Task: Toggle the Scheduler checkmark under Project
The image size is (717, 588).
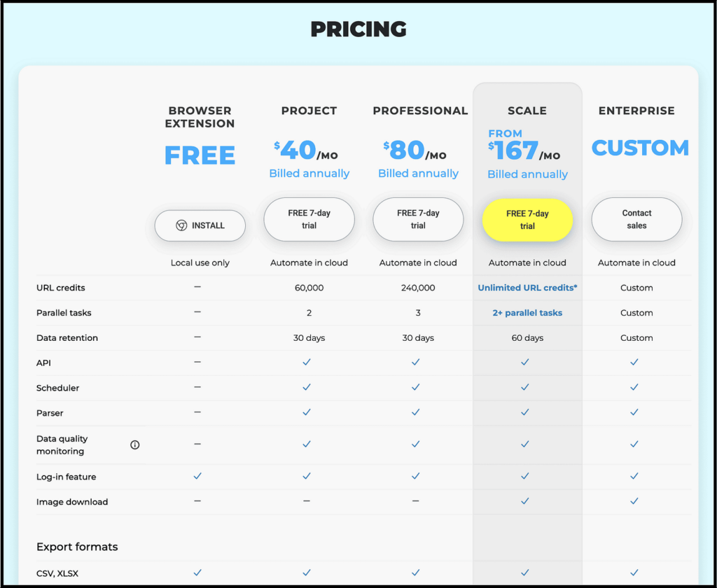Action: click(307, 388)
